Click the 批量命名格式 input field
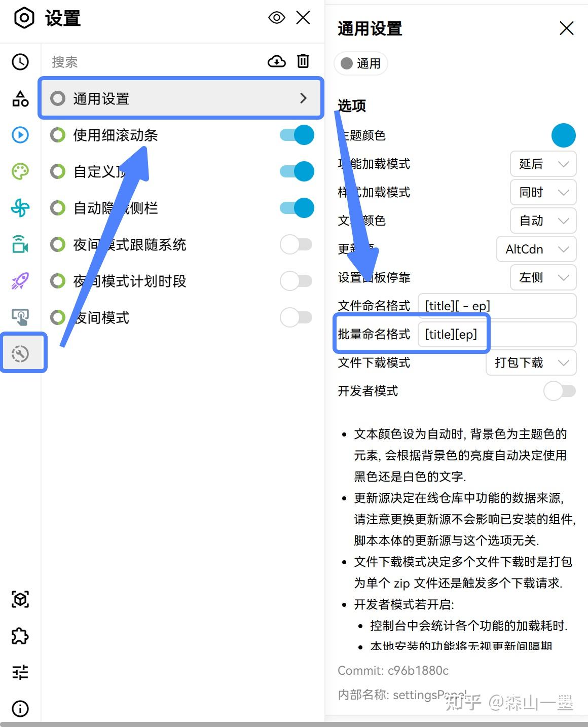The height and width of the screenshot is (727, 588). 497,334
